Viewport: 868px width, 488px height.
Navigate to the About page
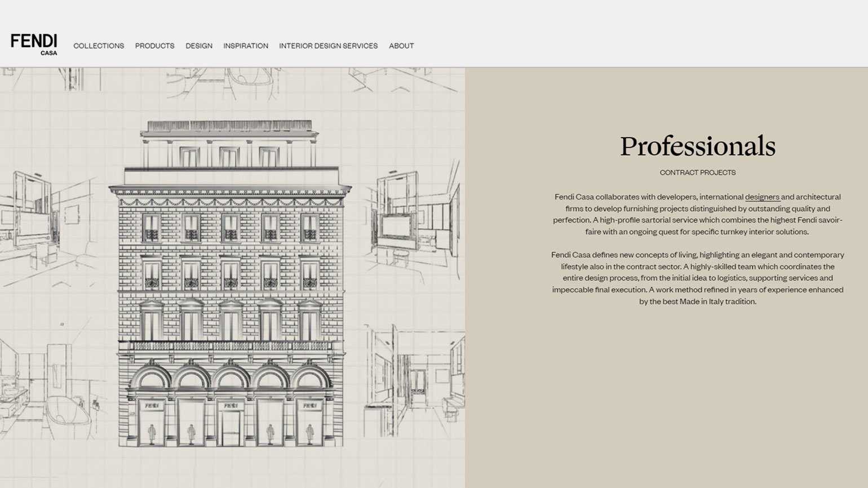(x=401, y=46)
